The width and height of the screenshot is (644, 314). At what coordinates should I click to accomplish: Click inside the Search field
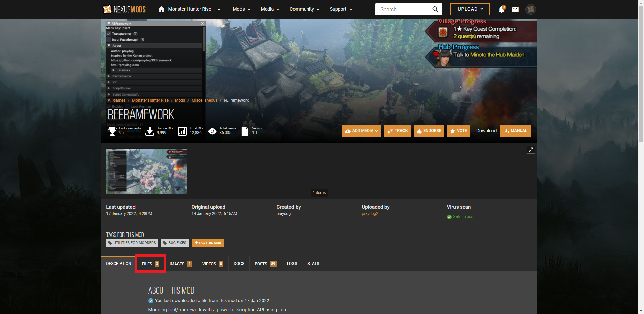click(x=404, y=9)
